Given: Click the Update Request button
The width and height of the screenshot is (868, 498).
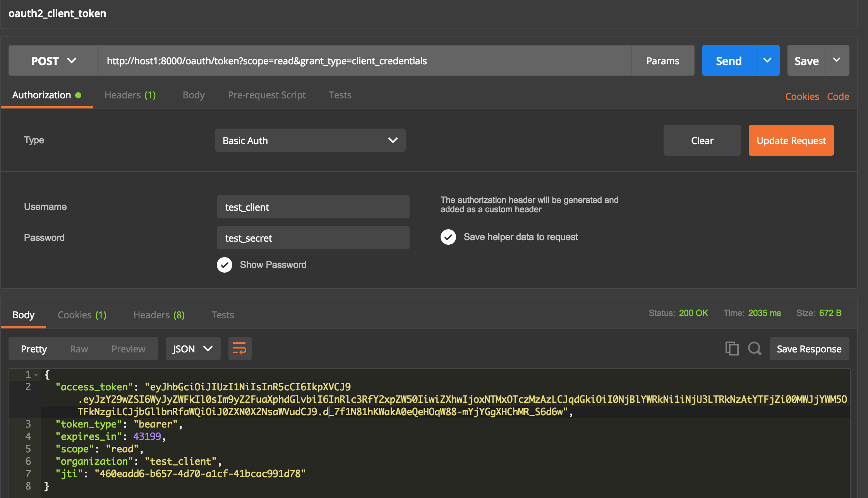Looking at the screenshot, I should point(791,140).
